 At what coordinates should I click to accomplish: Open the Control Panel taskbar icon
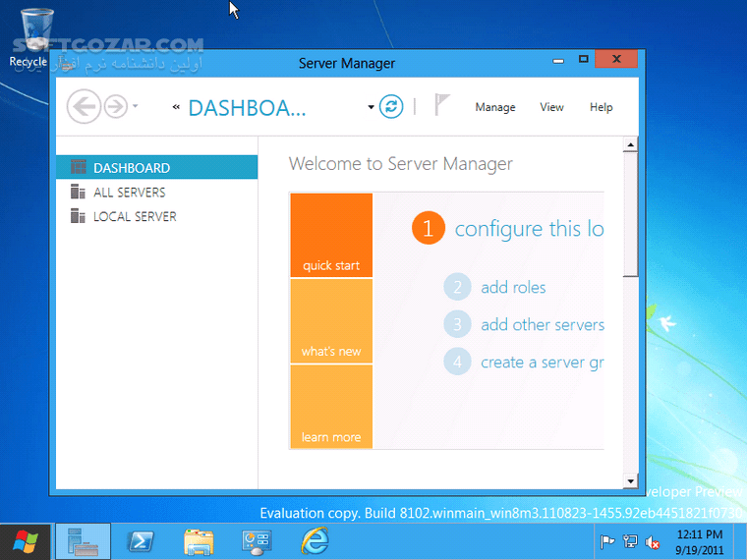(x=257, y=542)
